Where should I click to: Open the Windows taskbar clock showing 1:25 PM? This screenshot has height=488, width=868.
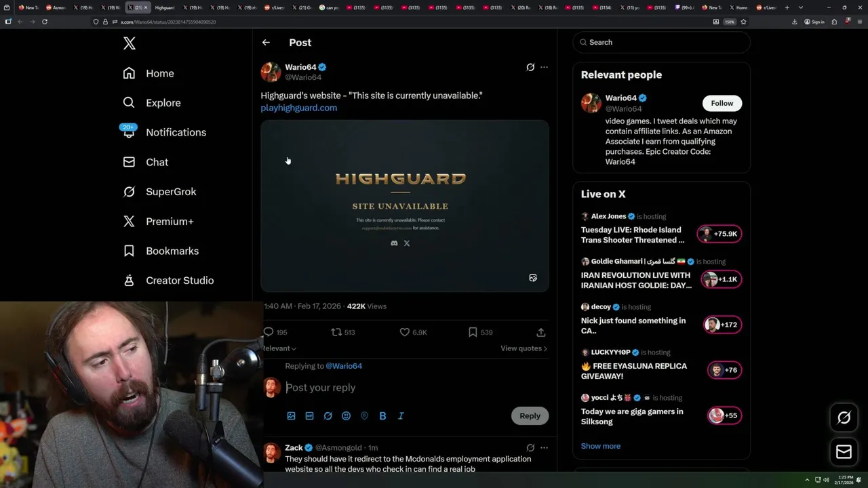click(x=845, y=480)
